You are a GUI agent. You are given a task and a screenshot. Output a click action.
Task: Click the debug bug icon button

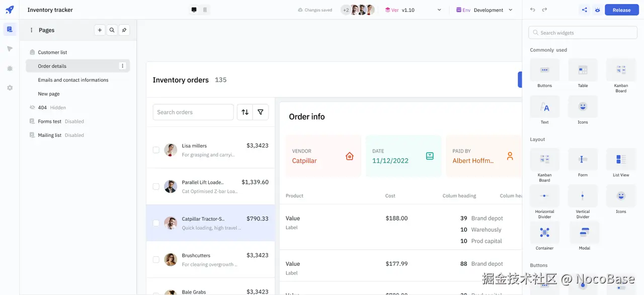[x=597, y=10]
